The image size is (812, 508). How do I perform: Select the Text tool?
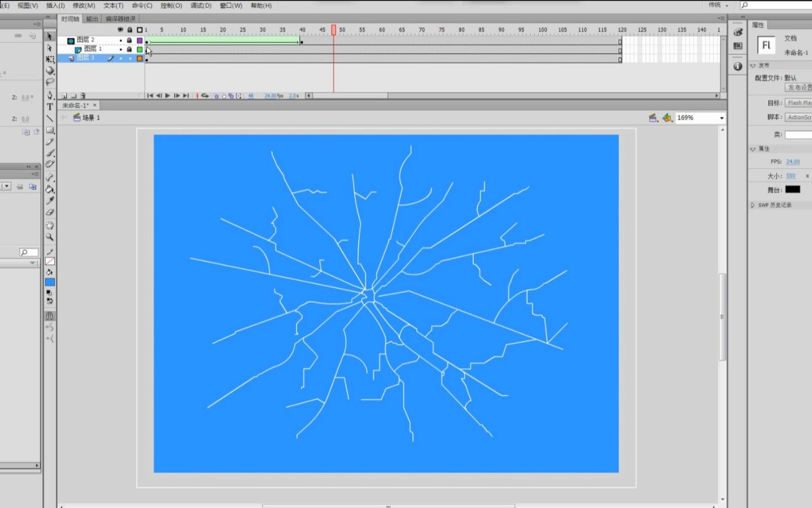(50, 106)
